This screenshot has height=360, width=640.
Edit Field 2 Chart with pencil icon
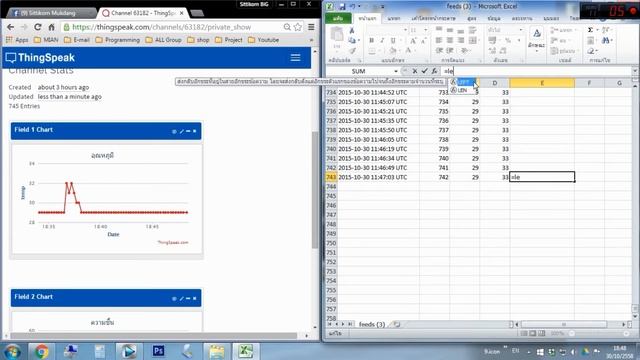pos(182,299)
